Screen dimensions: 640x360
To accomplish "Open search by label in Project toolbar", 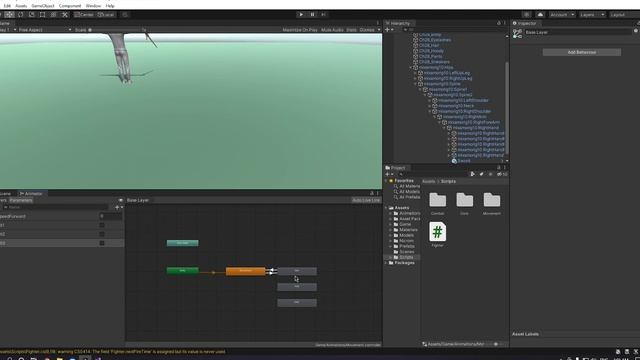I will coord(482,174).
